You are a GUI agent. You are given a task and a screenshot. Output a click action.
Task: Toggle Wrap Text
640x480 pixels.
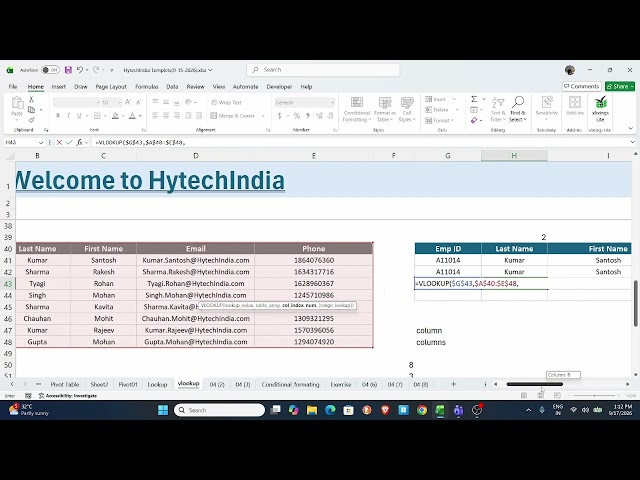[227, 102]
